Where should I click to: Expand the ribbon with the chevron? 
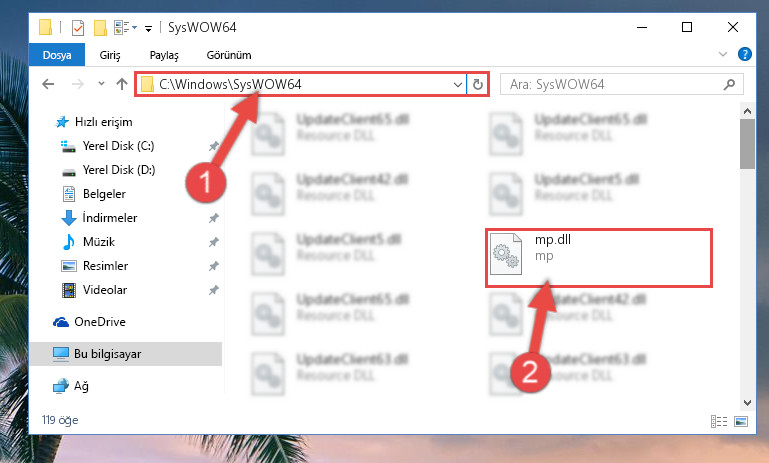722,54
